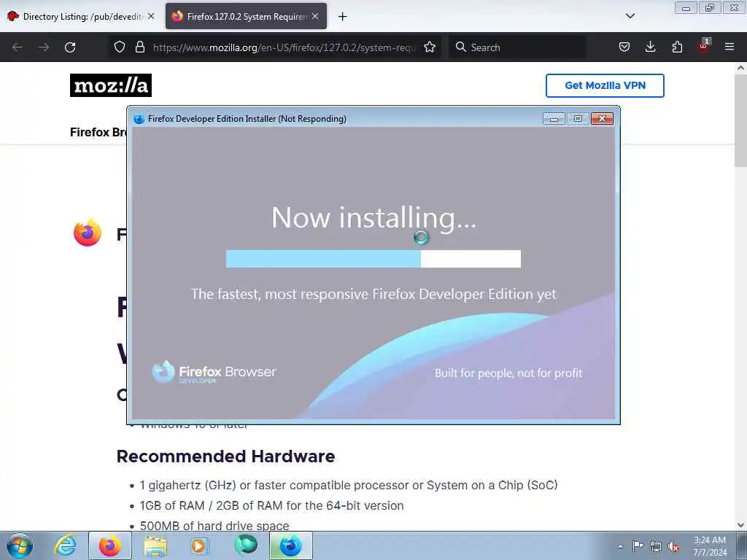Click the Firefox Browser Developer logo in installer
The height and width of the screenshot is (560, 747).
tap(214, 373)
